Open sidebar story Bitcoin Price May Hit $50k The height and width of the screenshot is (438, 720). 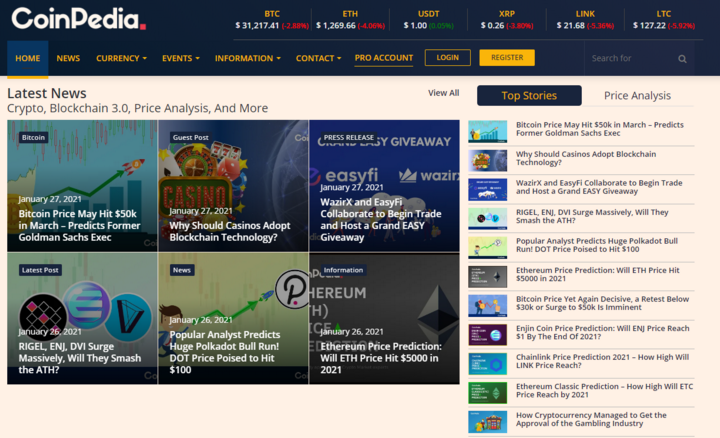point(600,129)
